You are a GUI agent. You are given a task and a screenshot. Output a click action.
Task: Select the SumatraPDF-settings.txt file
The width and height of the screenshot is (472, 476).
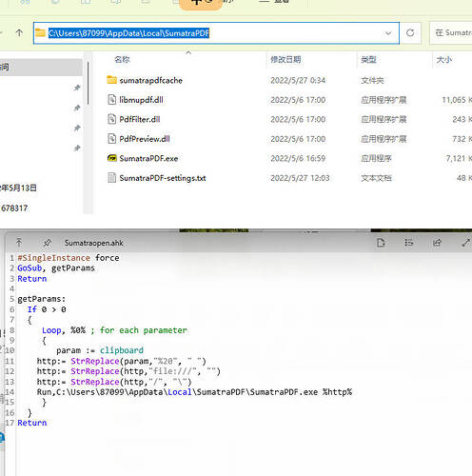(x=163, y=178)
